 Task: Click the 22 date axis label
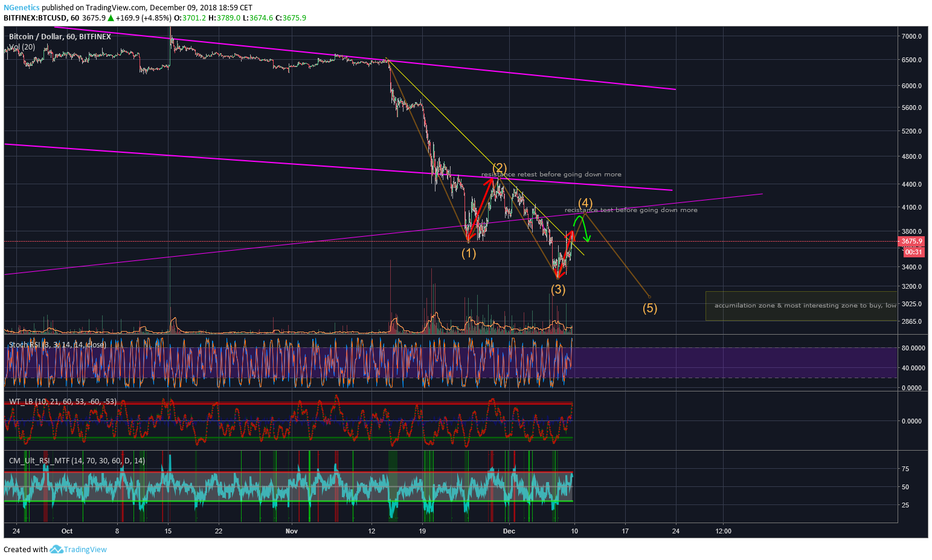[219, 532]
